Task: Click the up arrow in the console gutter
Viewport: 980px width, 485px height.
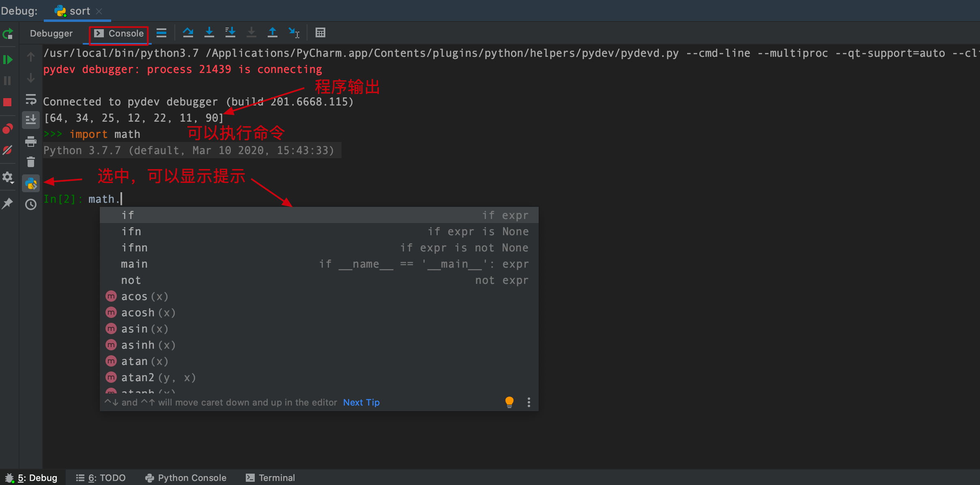Action: click(30, 57)
